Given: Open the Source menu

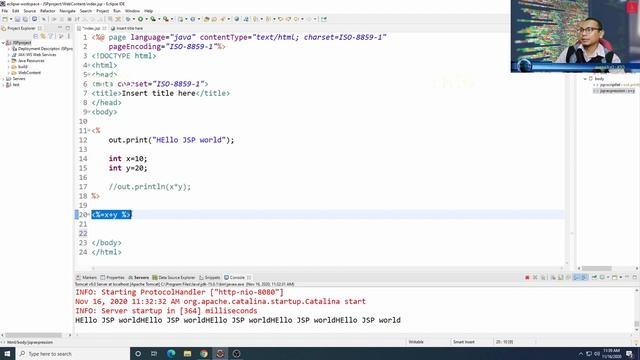Looking at the screenshot, I should pos(29,11).
